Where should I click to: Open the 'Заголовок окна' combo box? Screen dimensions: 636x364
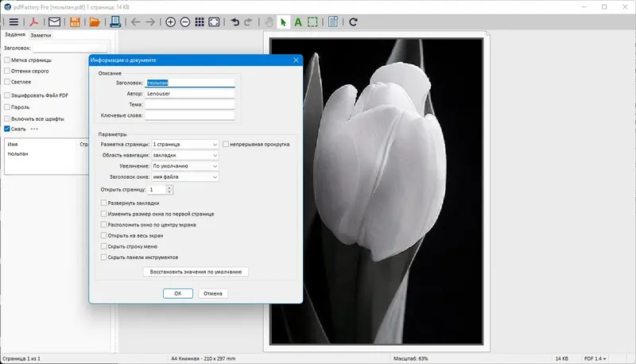point(184,177)
